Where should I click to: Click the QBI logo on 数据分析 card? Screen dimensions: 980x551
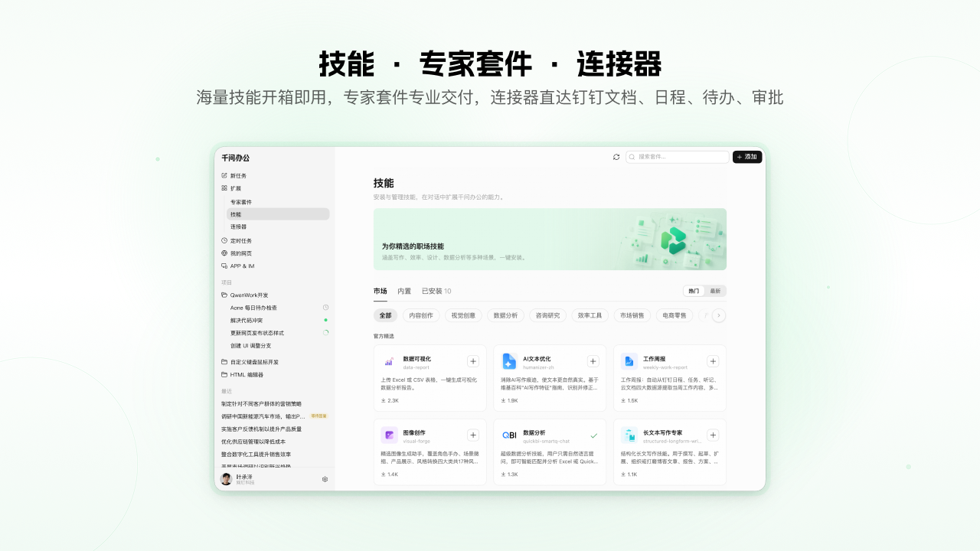509,435
